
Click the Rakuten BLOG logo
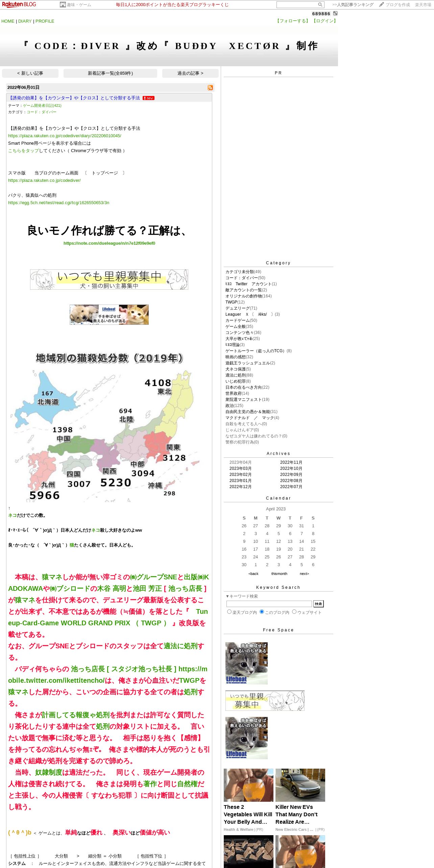click(19, 4)
